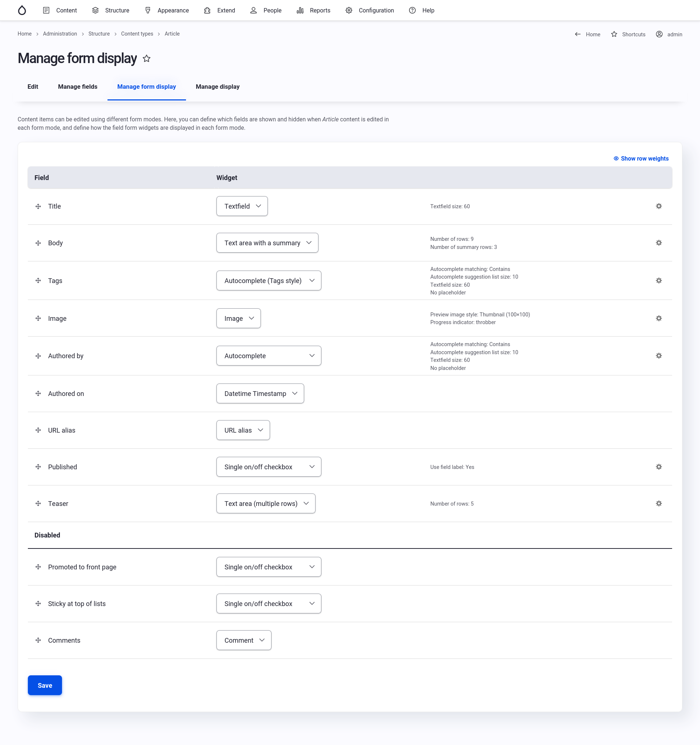The height and width of the screenshot is (745, 700).
Task: Click star icon next to page title
Action: tap(147, 58)
